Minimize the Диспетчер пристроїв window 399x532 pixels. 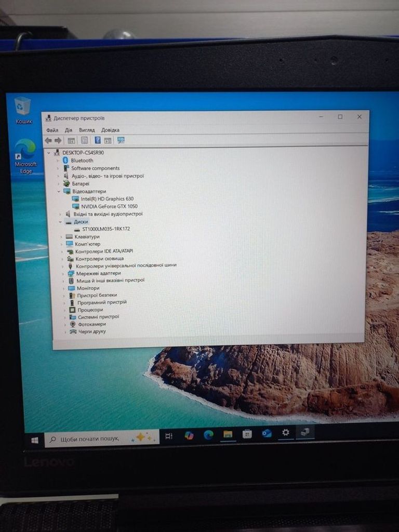(x=321, y=117)
